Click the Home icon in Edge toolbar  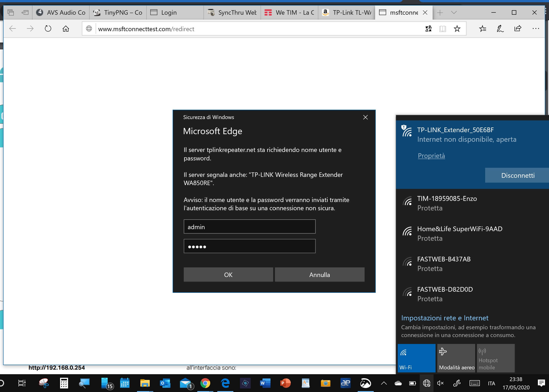[66, 29]
